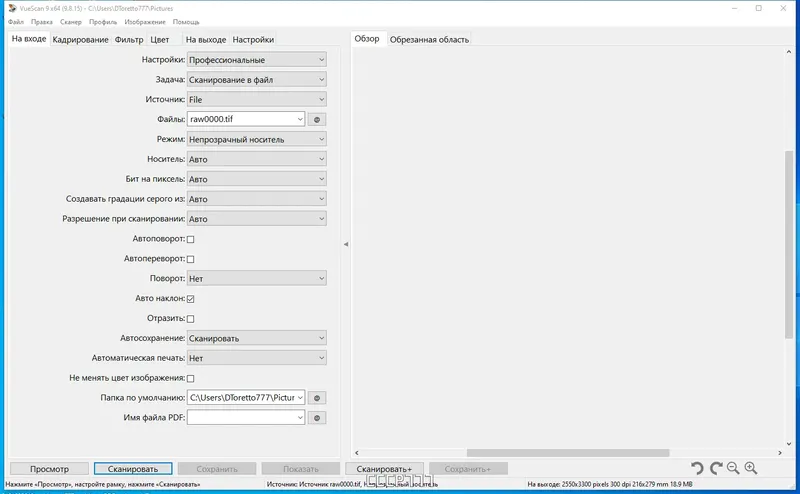Open the Бит на пиксель dropdown

tap(257, 179)
